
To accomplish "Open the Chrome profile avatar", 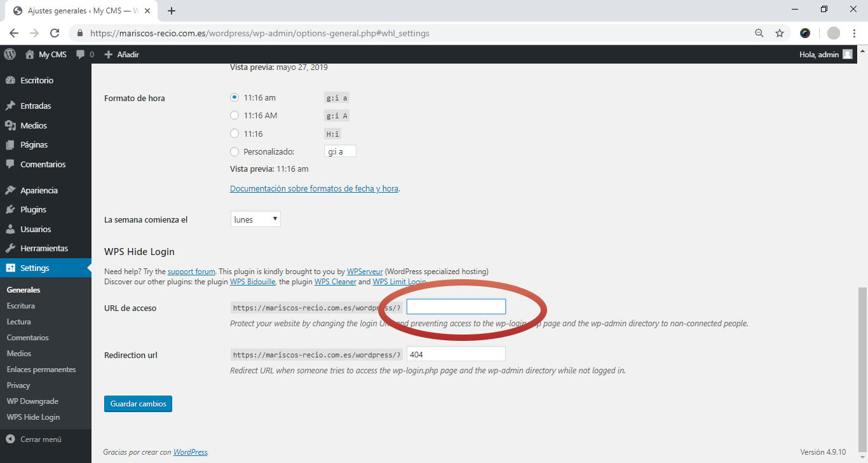I will click(833, 33).
